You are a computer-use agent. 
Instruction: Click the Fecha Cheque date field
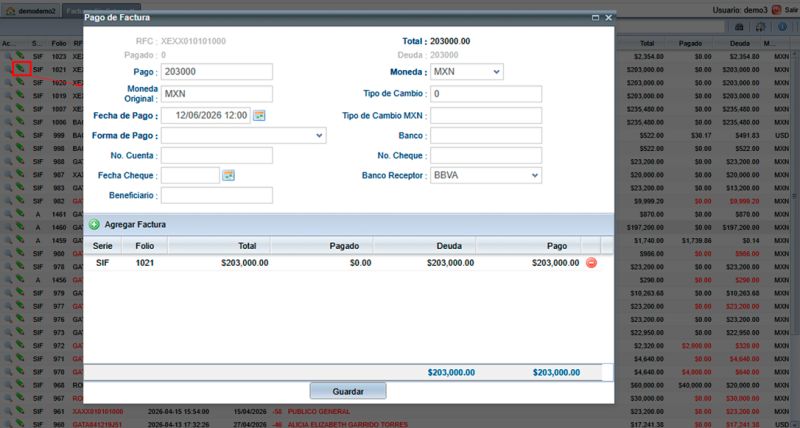pos(190,175)
